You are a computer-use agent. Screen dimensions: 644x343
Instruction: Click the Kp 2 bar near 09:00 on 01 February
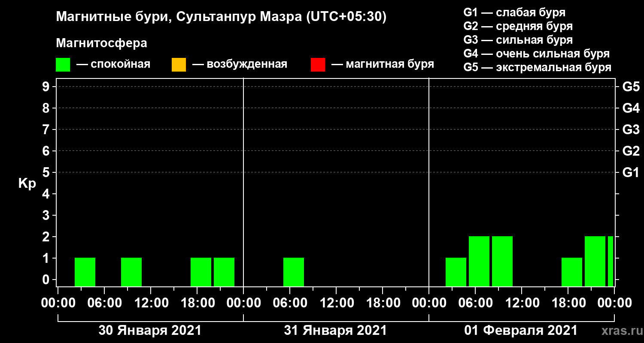tap(502, 261)
